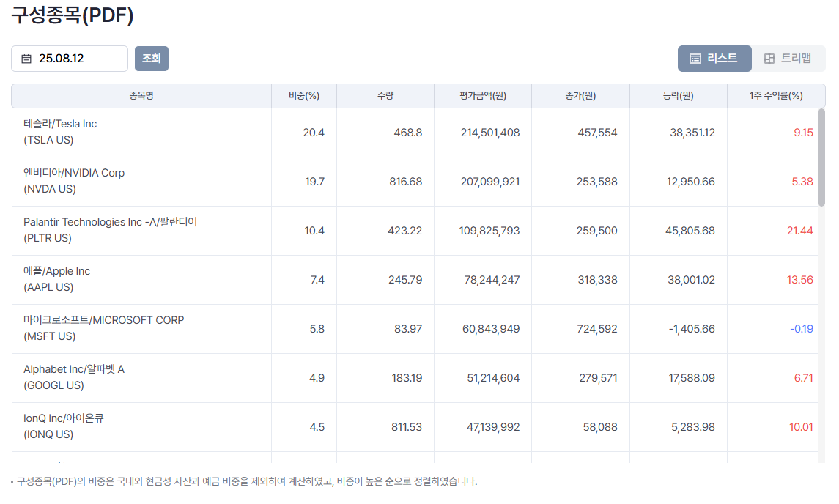Select the Palantir Technologies Inc row name
The image size is (839, 504).
click(110, 230)
